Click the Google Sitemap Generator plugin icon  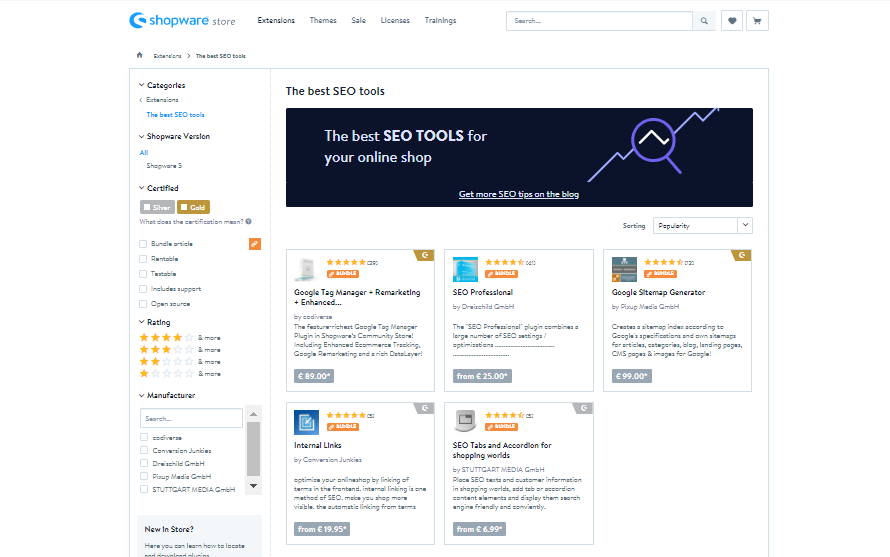624,269
